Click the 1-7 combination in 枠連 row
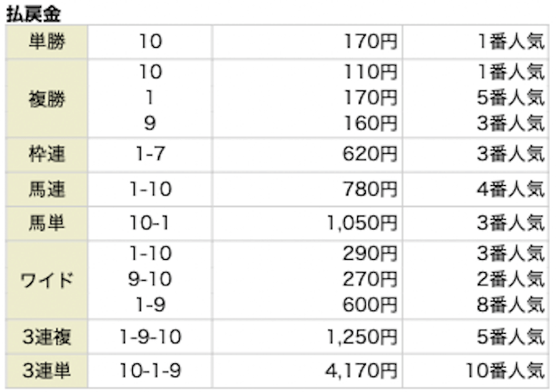This screenshot has width=556, height=392. click(150, 156)
